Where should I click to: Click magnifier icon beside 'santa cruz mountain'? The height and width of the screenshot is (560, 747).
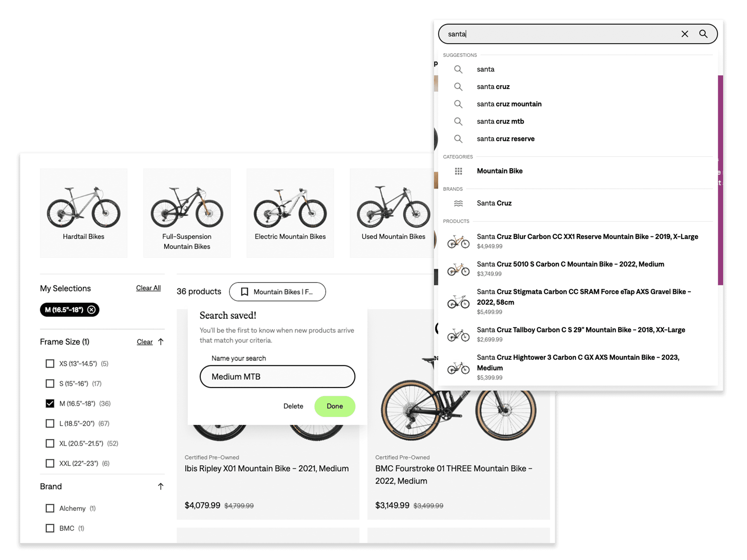[x=458, y=104]
